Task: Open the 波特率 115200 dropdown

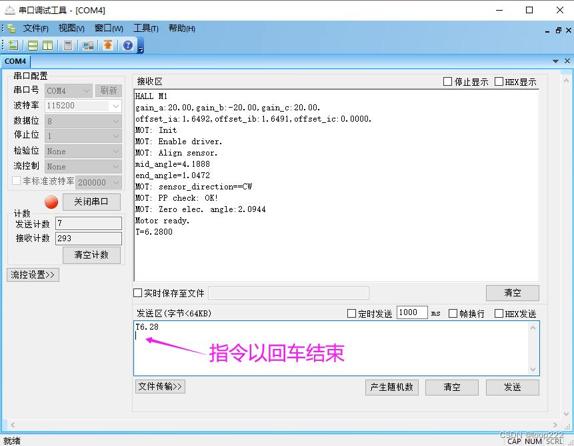Action: (83, 106)
